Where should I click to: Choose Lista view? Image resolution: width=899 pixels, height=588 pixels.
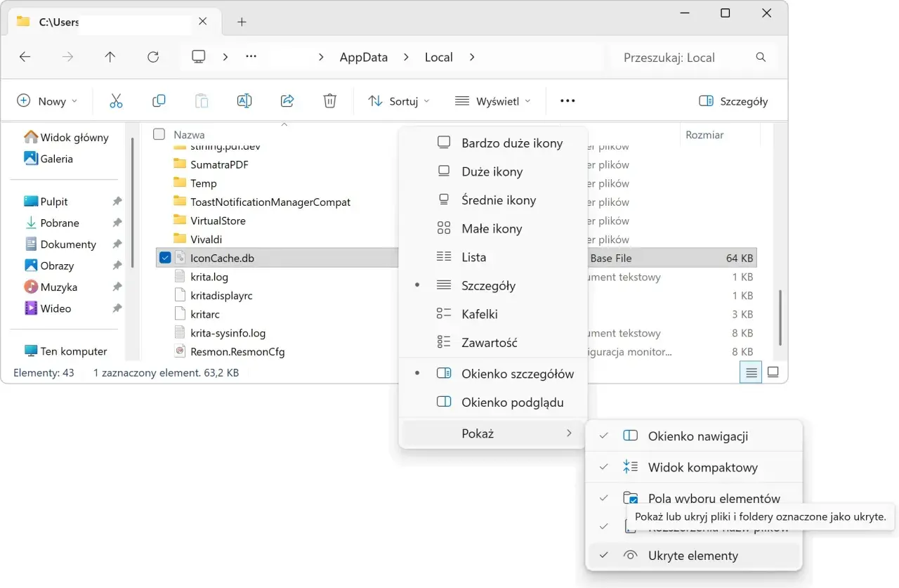[x=493, y=257]
